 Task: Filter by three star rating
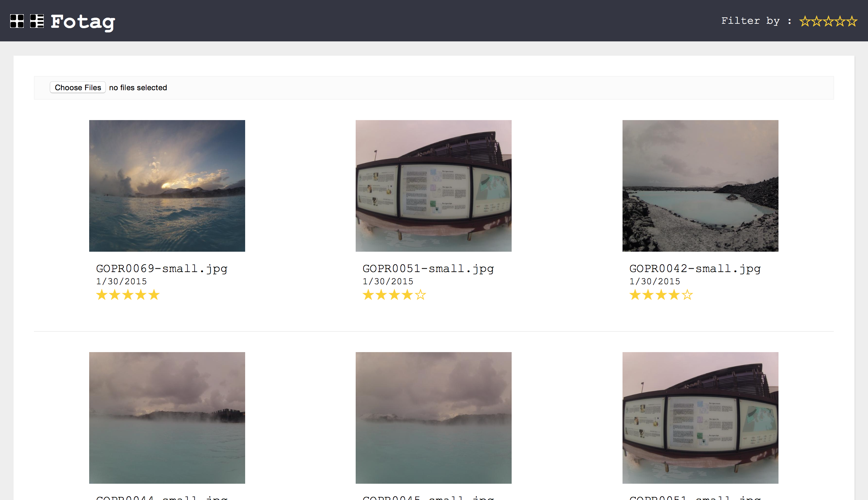(x=828, y=21)
